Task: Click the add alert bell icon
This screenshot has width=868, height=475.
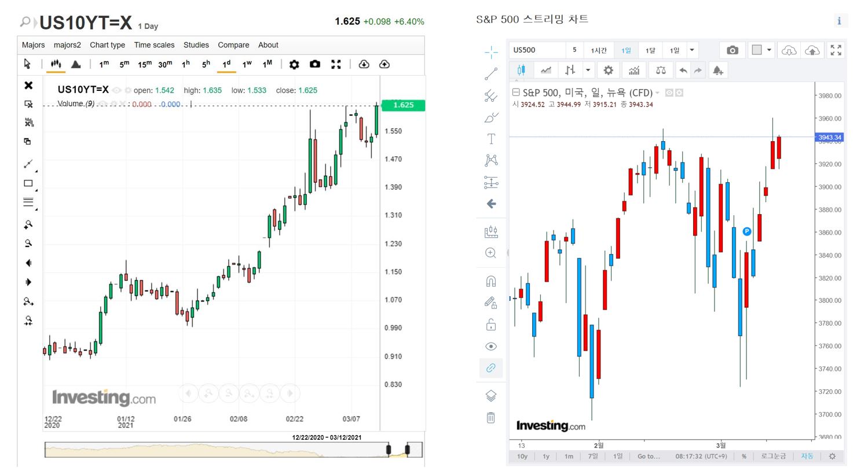Action: 717,71
